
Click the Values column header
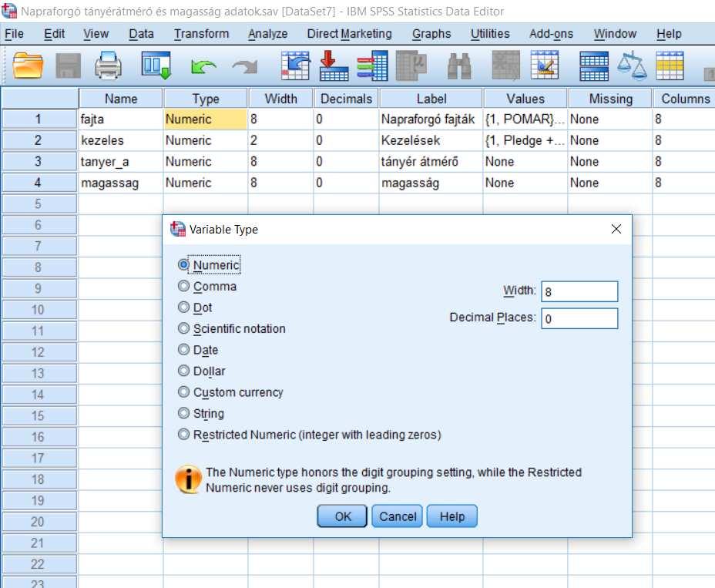pos(525,99)
